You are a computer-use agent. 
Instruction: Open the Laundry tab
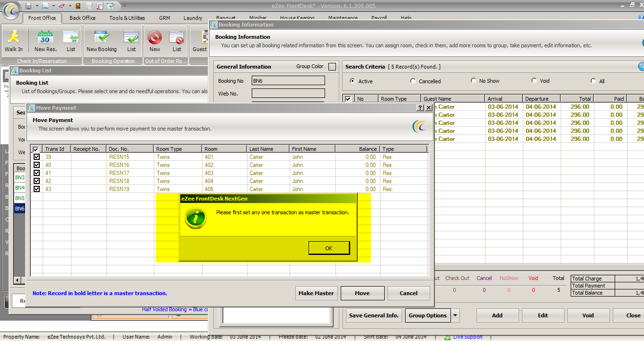coord(193,18)
